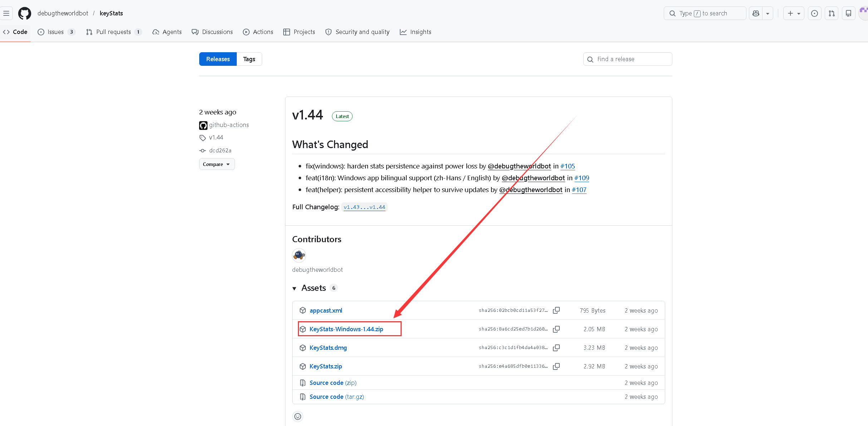868x426 pixels.
Task: Click @debugtheworldbot mention in the #109 line
Action: [533, 178]
